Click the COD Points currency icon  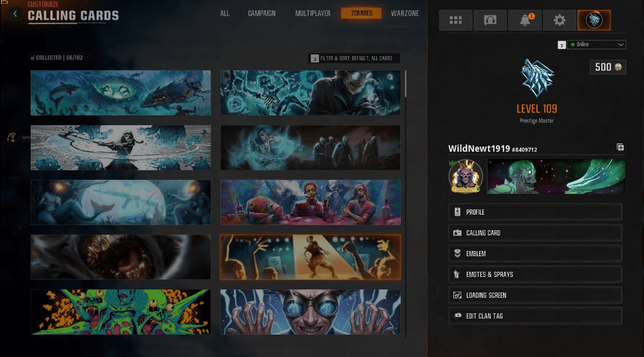(x=619, y=67)
